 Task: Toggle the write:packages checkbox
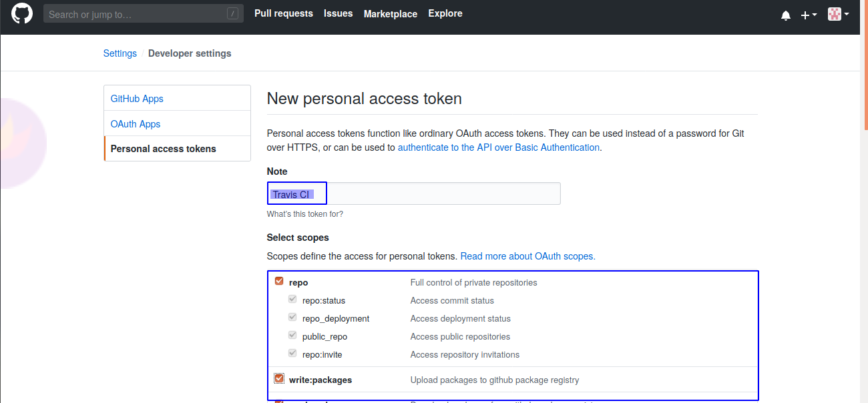279,379
